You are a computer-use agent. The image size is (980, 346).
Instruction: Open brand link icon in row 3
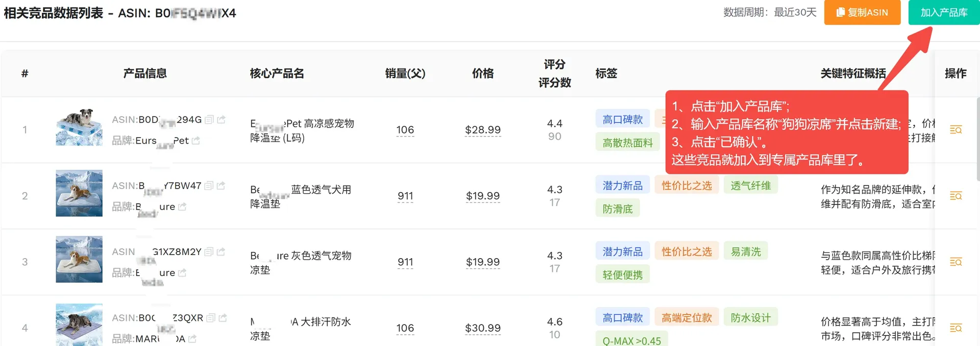pyautogui.click(x=183, y=273)
